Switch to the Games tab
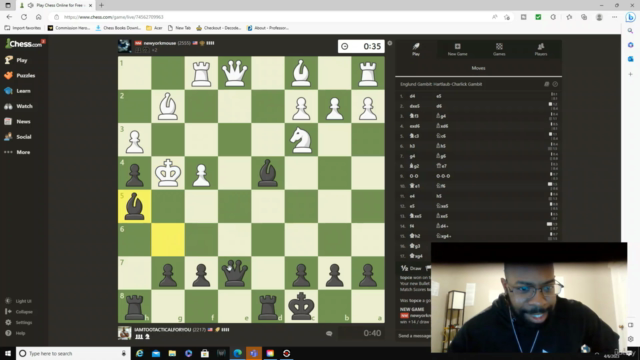 499,49
